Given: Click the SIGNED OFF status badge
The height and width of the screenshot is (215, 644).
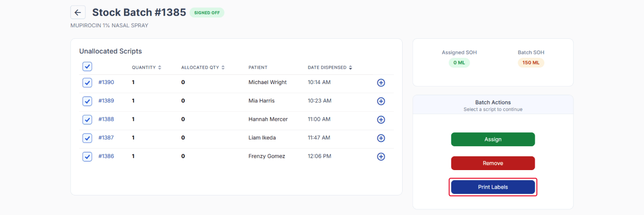Looking at the screenshot, I should [x=207, y=13].
